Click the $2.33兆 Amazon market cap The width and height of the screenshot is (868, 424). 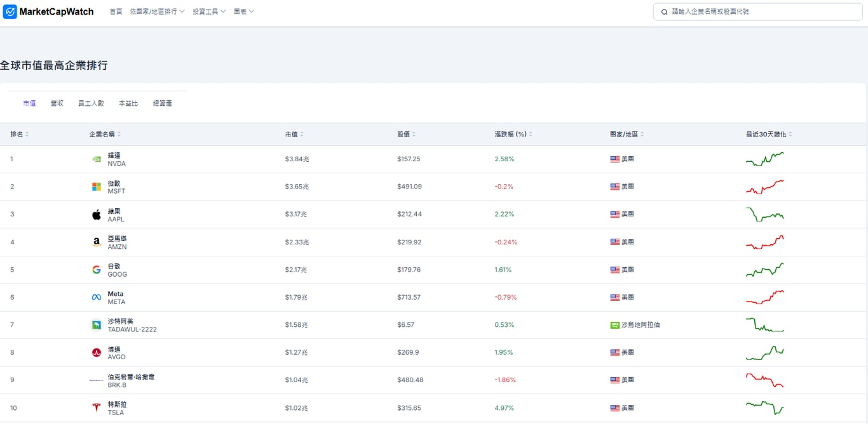click(x=297, y=242)
